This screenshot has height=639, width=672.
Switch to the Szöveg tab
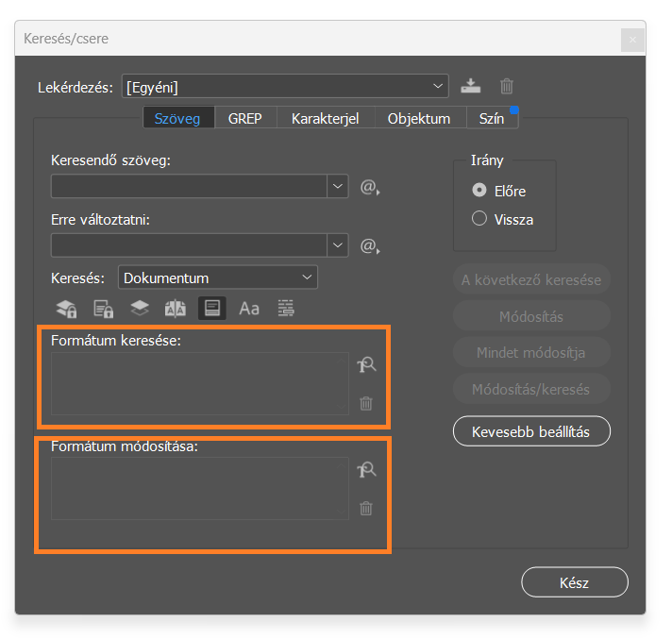177,118
